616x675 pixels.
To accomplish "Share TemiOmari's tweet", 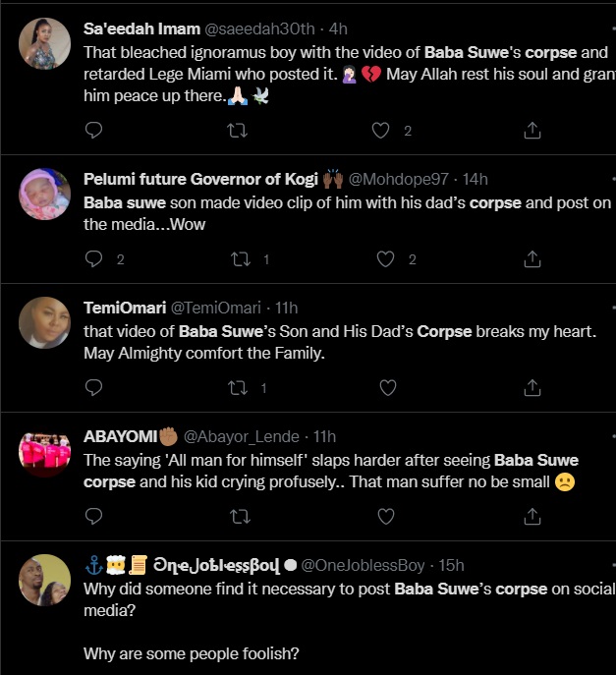I will (x=532, y=387).
